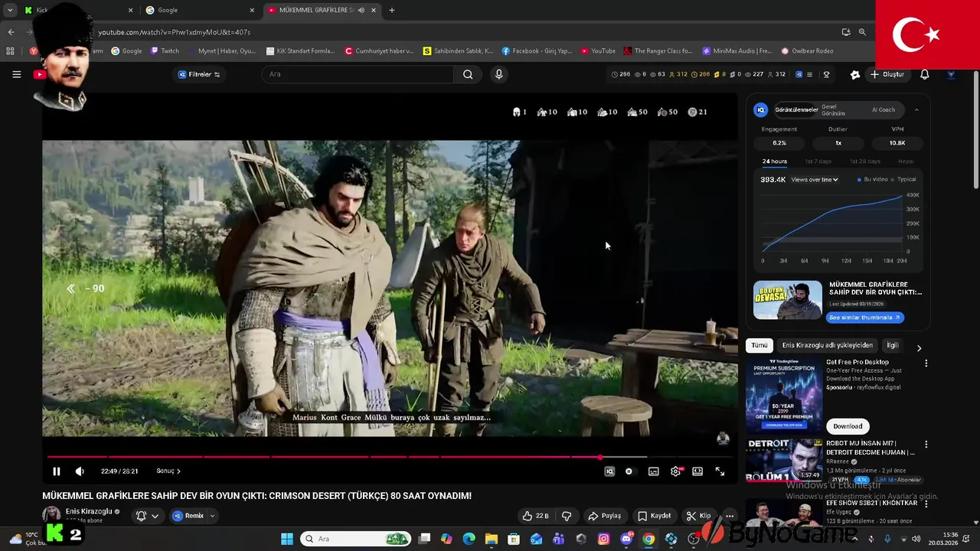Select the Görüntülenmeler tab
980x551 pixels.
coord(796,109)
